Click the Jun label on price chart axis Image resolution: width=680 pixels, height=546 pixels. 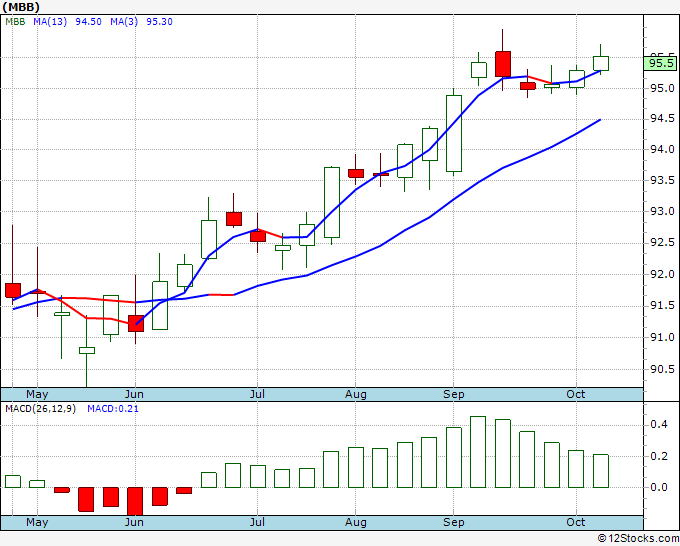tap(134, 394)
